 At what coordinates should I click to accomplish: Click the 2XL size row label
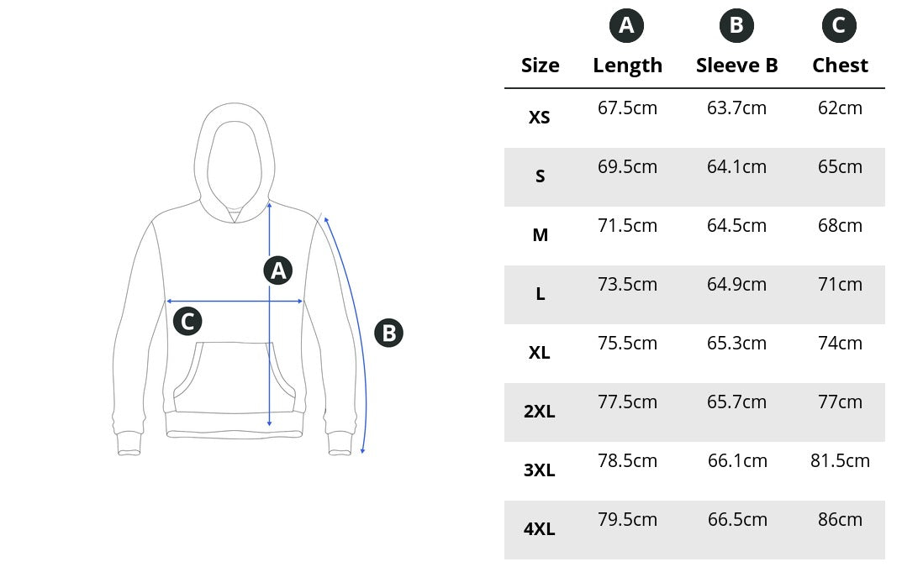click(540, 412)
